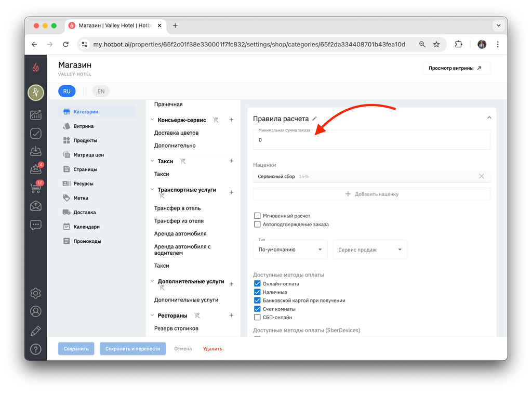Select Трансфер в отель subcategory
Screen dimensions: 532x393
[177, 208]
